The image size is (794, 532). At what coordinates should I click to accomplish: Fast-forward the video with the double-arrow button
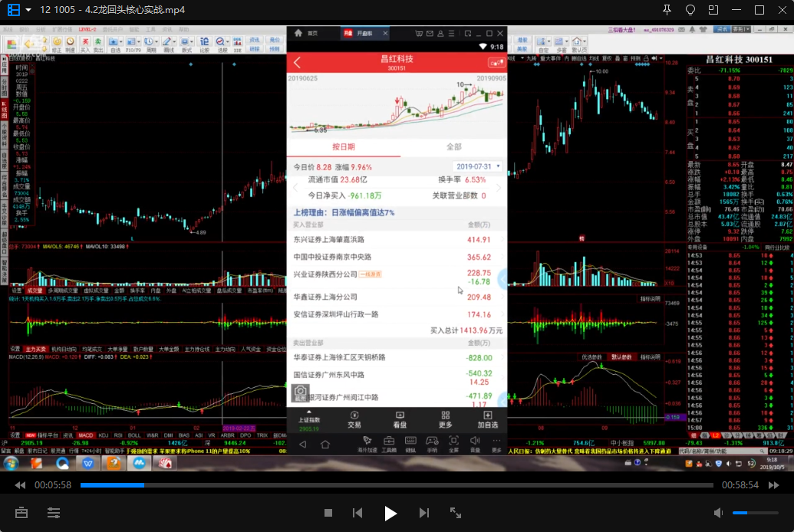[774, 485]
